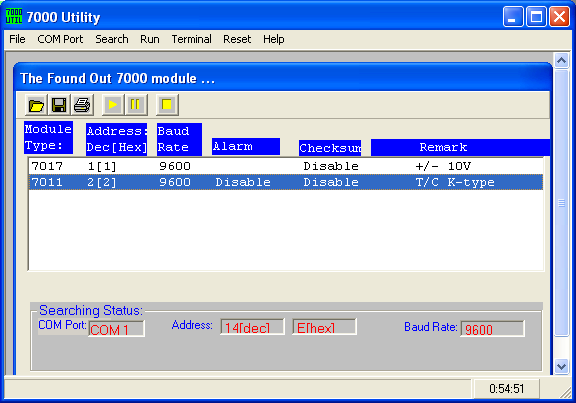Open the Run menu
The image size is (576, 403).
pyautogui.click(x=150, y=39)
